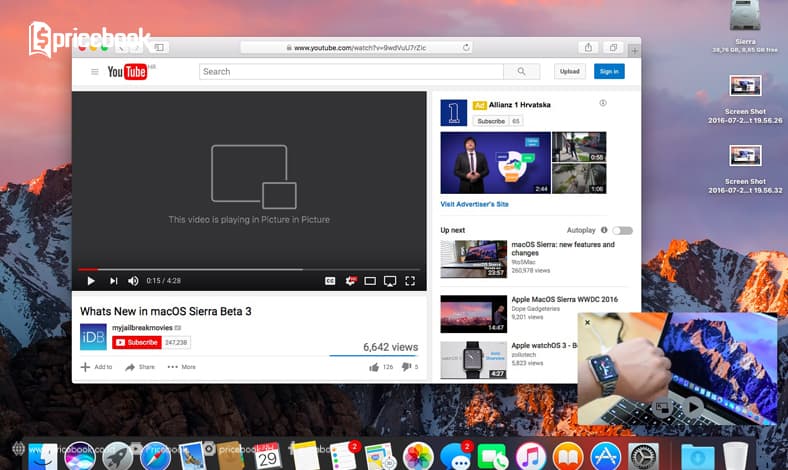Toggle the Safari sidebar button
This screenshot has width=788, height=470.
(x=159, y=47)
